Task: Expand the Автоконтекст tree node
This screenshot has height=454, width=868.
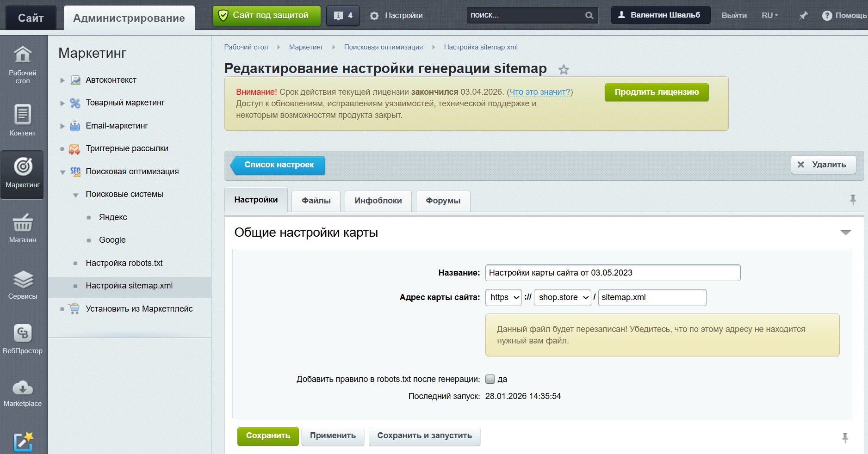Action: point(62,80)
